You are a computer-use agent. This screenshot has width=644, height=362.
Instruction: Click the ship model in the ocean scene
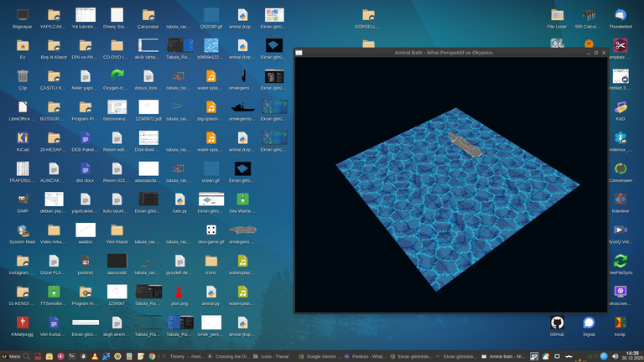point(463,143)
